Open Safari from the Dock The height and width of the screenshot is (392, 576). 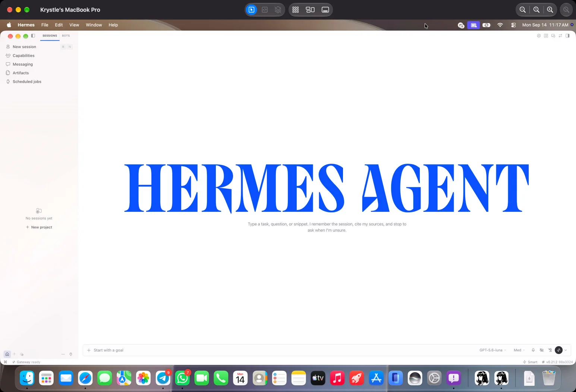tap(85, 378)
